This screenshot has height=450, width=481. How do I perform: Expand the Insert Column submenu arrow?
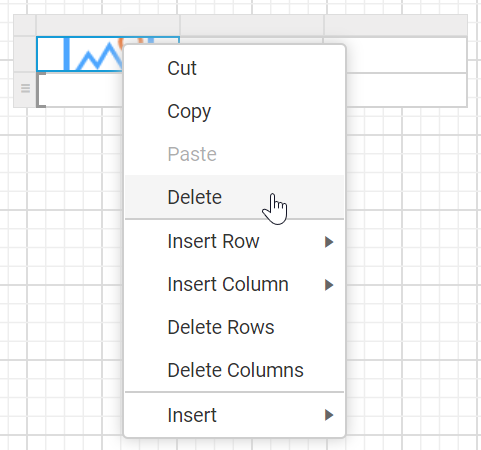(x=329, y=285)
